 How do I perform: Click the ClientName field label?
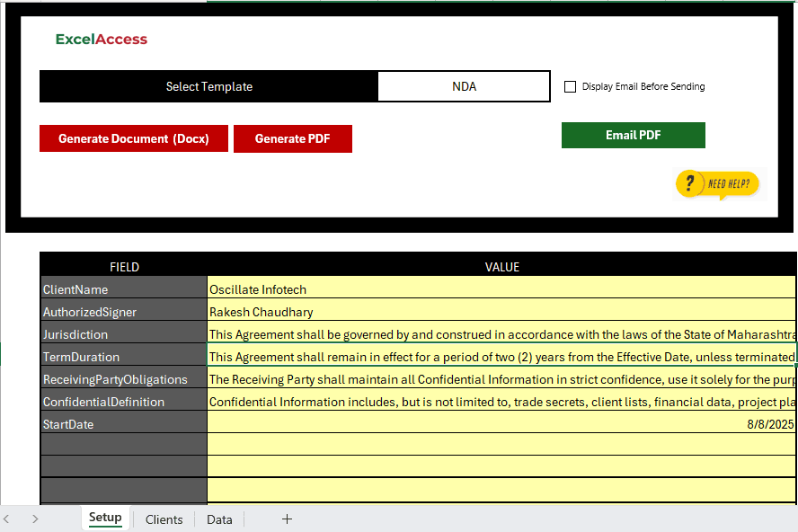(124, 289)
